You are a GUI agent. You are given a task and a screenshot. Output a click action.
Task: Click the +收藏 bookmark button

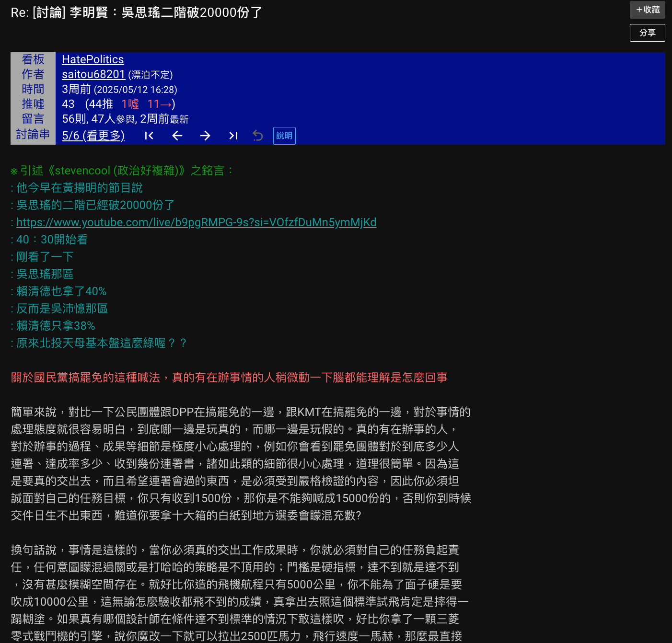click(x=647, y=10)
